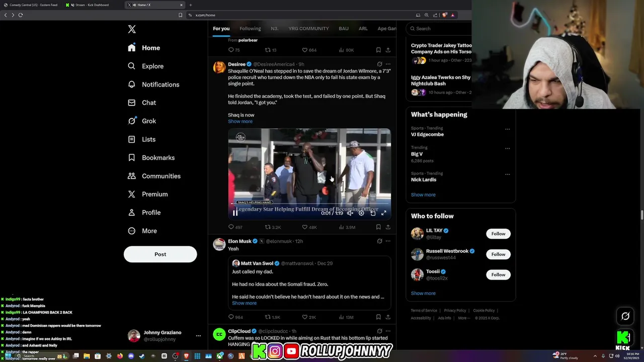Follow Toosii
The height and width of the screenshot is (362, 644).
point(498,275)
